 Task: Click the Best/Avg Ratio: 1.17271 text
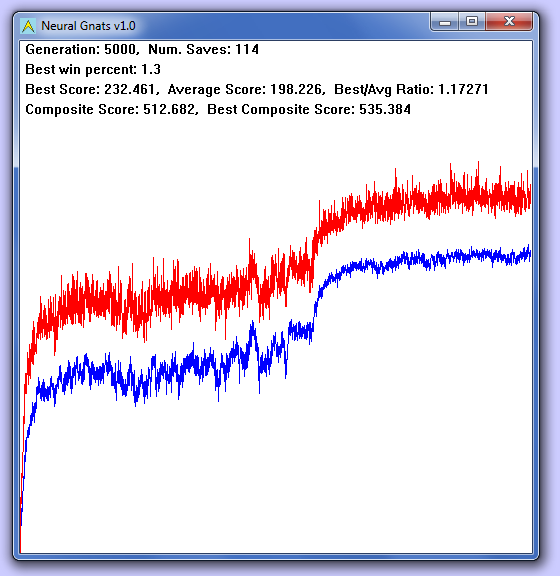[x=411, y=89]
